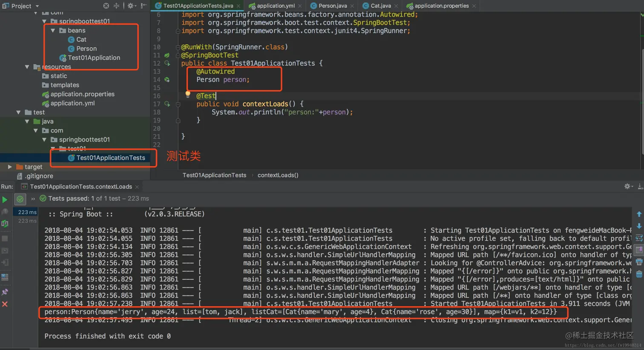Click the print icon in console toolbar
The height and width of the screenshot is (350, 644).
coord(639,262)
